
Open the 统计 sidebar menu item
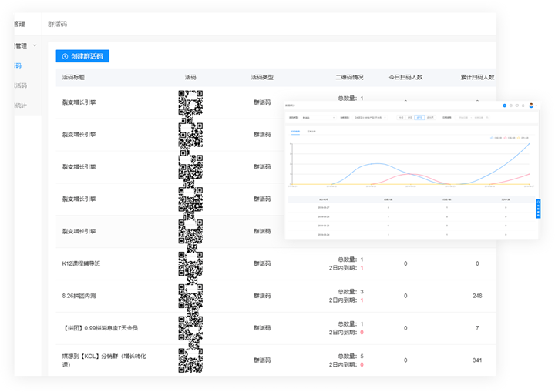point(20,106)
